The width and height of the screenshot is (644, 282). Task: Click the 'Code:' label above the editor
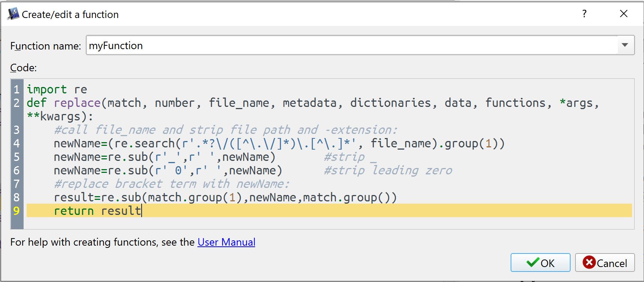tap(23, 68)
